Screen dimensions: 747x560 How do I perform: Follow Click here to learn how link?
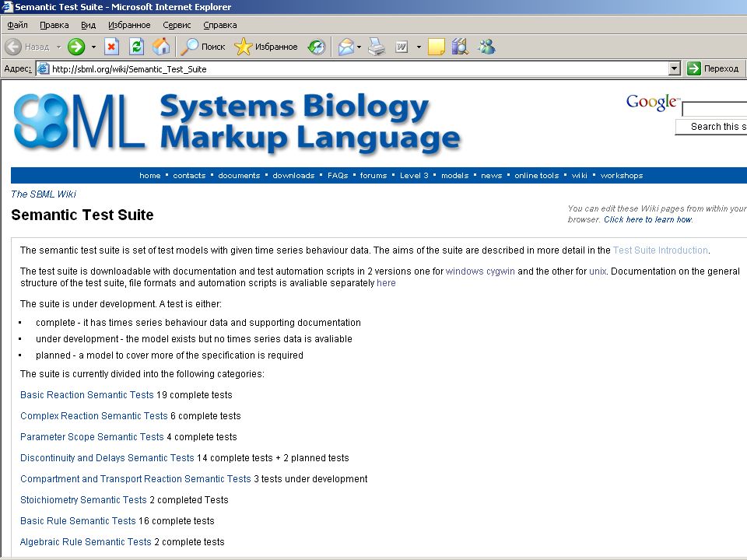click(648, 219)
